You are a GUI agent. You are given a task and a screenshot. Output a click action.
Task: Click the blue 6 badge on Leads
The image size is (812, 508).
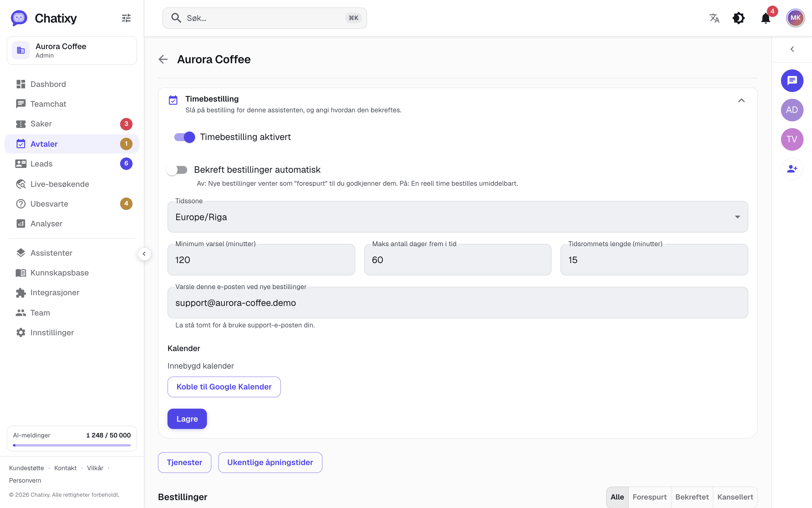point(126,164)
